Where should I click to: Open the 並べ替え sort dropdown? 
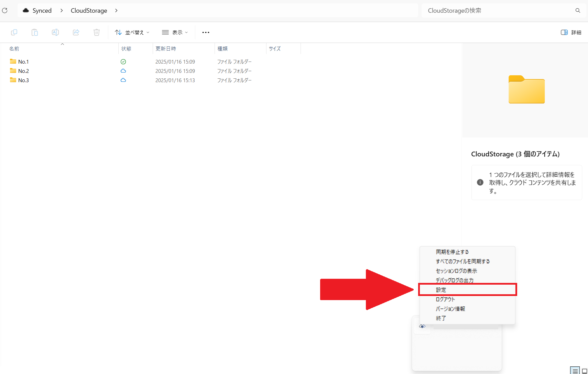[132, 32]
